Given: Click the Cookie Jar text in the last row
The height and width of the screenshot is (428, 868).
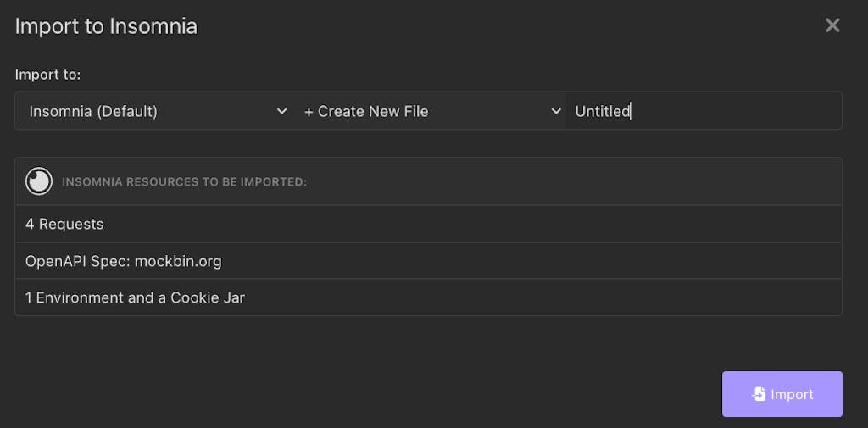Looking at the screenshot, I should [x=208, y=297].
